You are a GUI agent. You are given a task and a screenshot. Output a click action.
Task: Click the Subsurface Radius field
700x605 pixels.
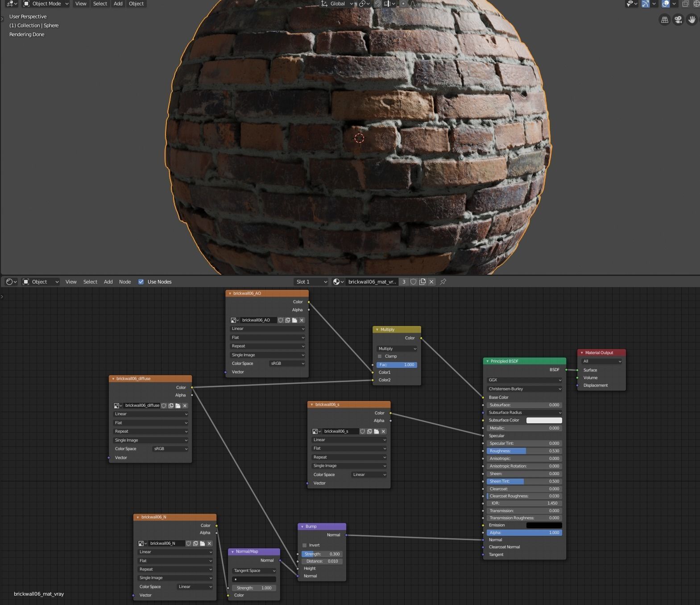click(524, 413)
